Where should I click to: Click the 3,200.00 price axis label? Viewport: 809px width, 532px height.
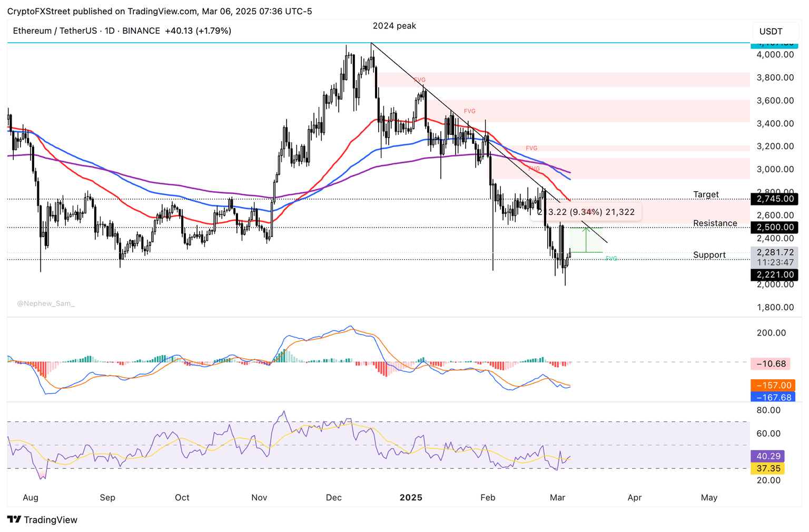tap(775, 146)
